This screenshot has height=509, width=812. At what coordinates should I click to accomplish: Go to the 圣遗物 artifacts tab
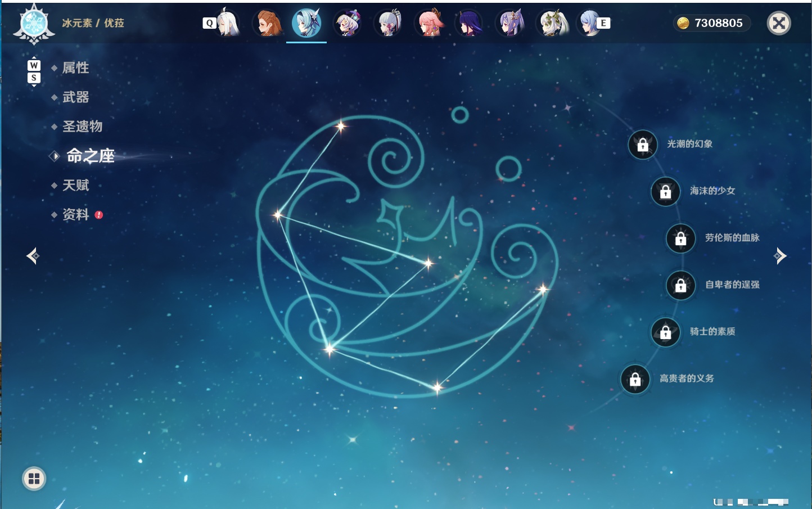82,127
